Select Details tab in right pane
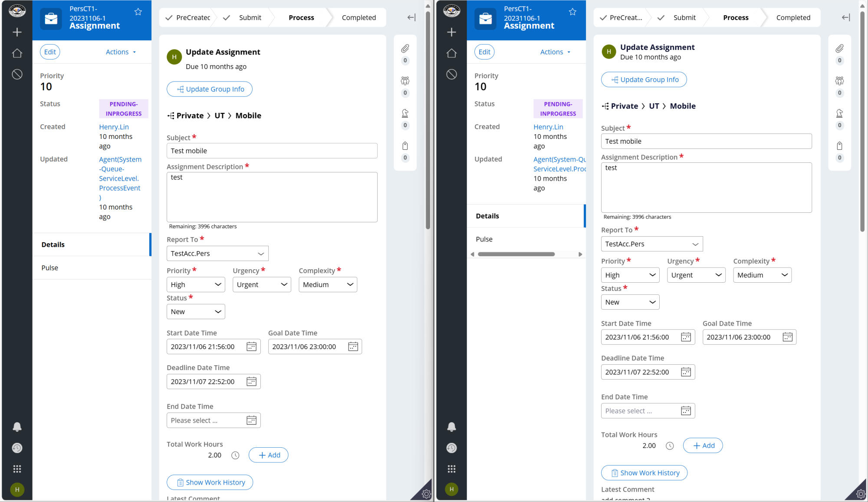Image resolution: width=868 pixels, height=502 pixels. tap(487, 216)
